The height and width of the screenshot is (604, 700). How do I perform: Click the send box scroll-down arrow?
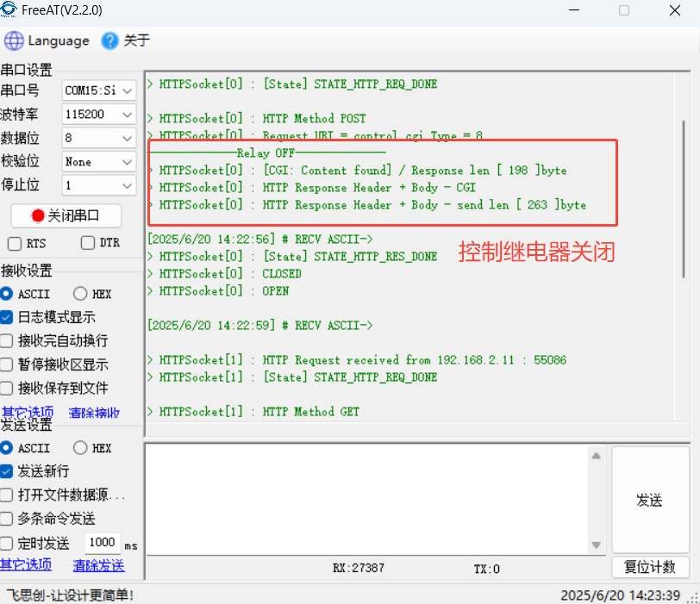pos(595,545)
